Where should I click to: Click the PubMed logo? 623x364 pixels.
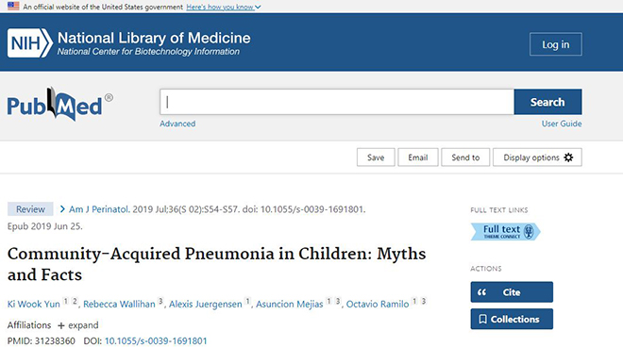[x=59, y=104]
